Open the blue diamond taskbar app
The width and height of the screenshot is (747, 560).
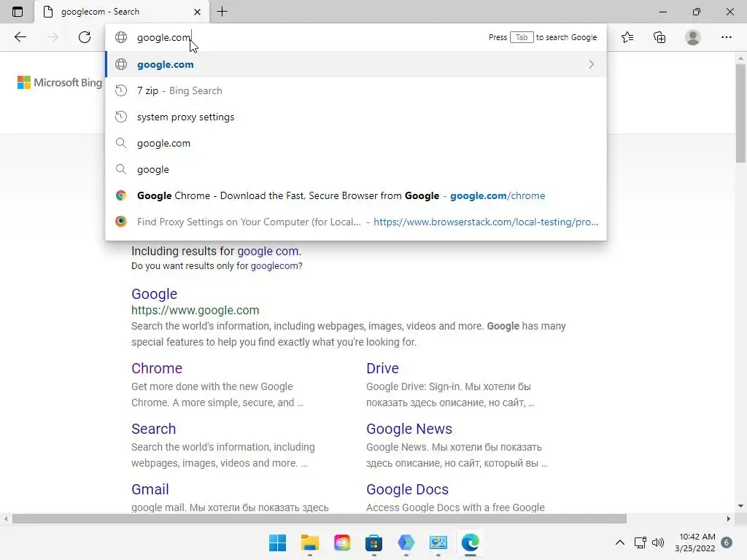406,542
